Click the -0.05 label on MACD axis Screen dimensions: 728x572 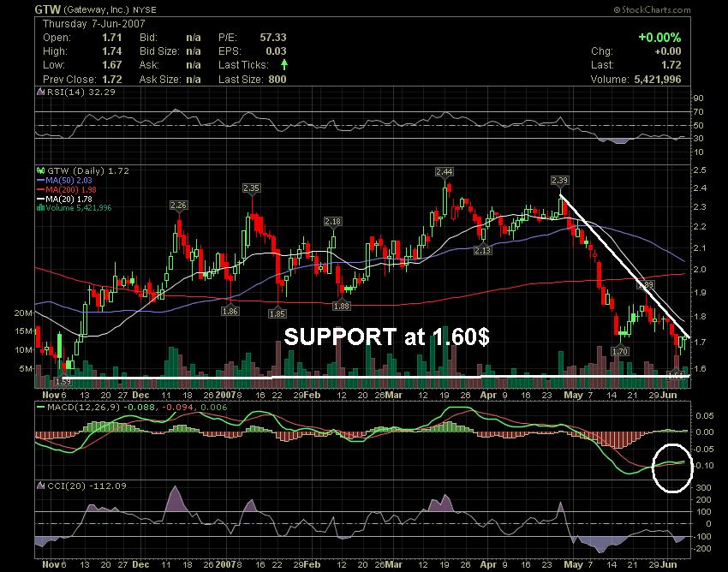[705, 449]
